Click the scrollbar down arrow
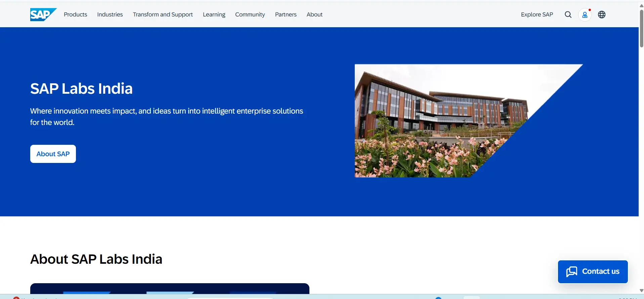644x299 pixels. tap(641, 291)
